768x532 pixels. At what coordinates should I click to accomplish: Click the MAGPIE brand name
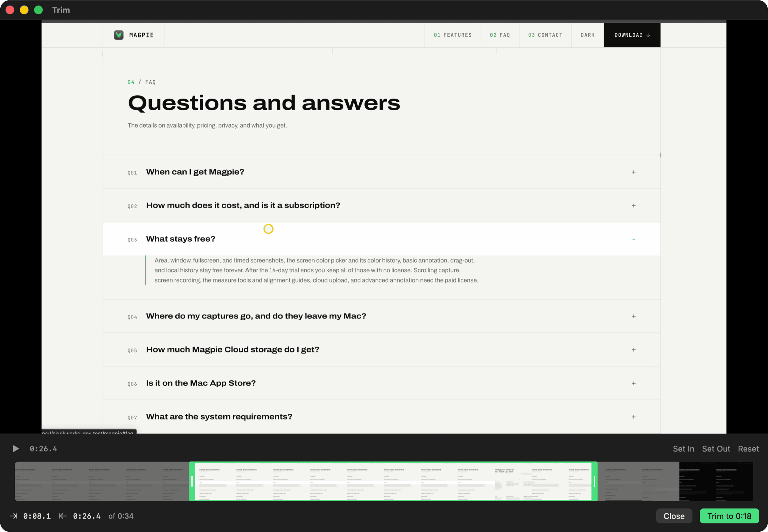141,35
